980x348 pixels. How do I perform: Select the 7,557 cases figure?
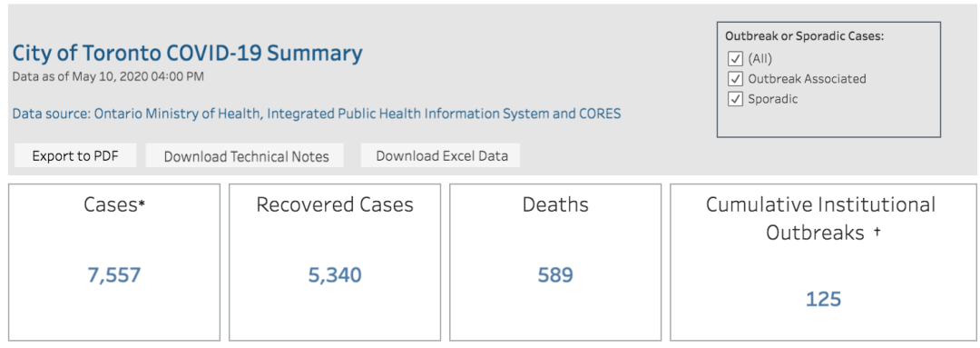click(113, 274)
